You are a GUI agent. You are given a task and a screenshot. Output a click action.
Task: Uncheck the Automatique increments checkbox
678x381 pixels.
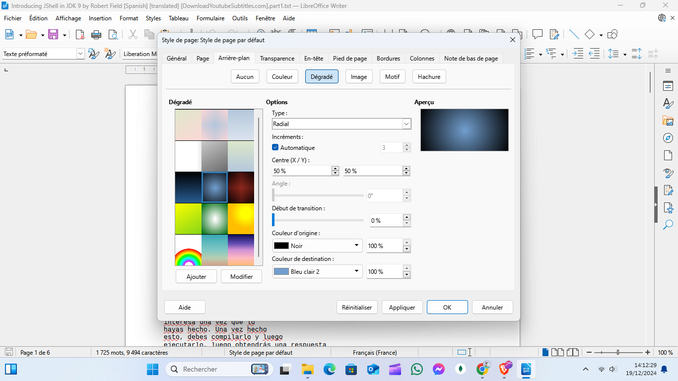pyautogui.click(x=275, y=147)
